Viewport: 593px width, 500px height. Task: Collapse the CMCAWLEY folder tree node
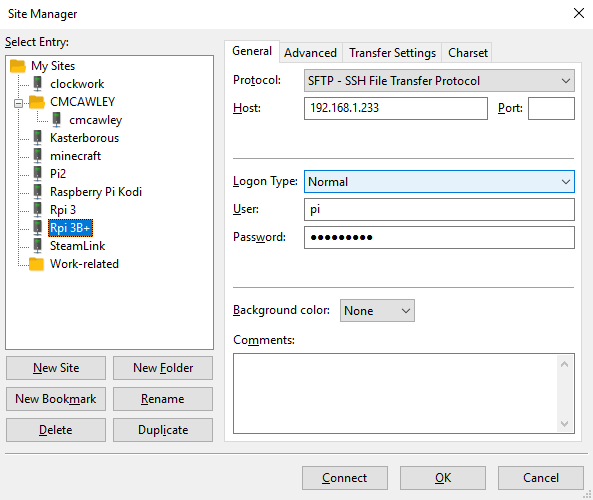point(18,103)
